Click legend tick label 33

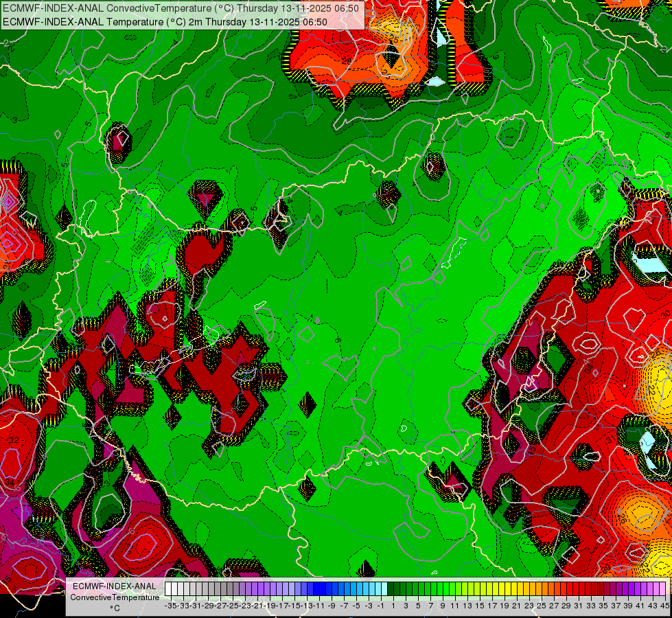[x=591, y=606]
